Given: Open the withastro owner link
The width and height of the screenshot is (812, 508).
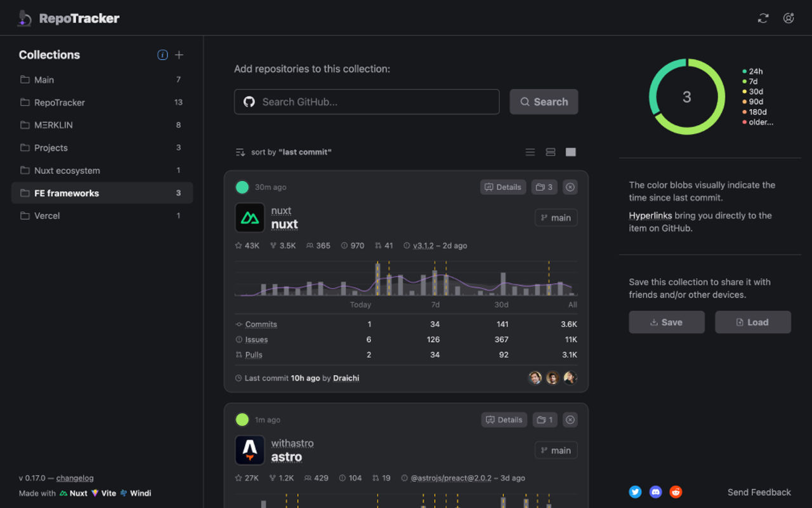Looking at the screenshot, I should [x=292, y=443].
